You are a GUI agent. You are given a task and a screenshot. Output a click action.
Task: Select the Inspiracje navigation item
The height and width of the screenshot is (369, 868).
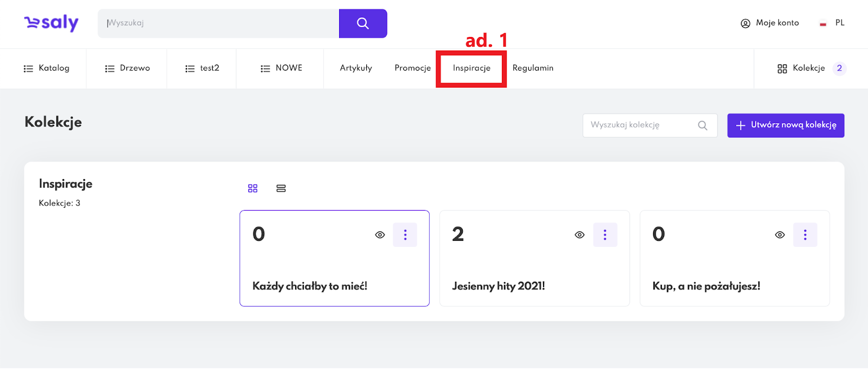[x=471, y=68]
